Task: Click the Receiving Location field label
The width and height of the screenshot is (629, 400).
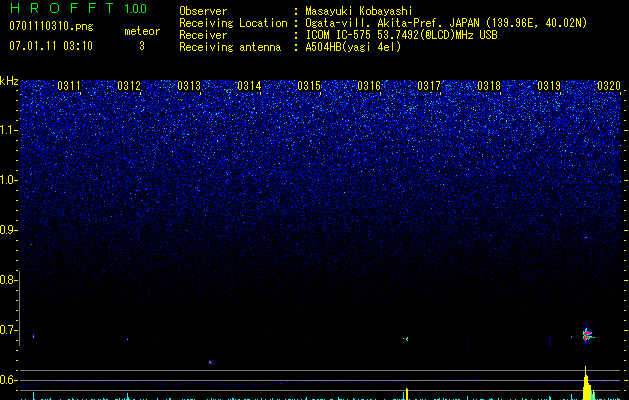Action: click(x=233, y=23)
